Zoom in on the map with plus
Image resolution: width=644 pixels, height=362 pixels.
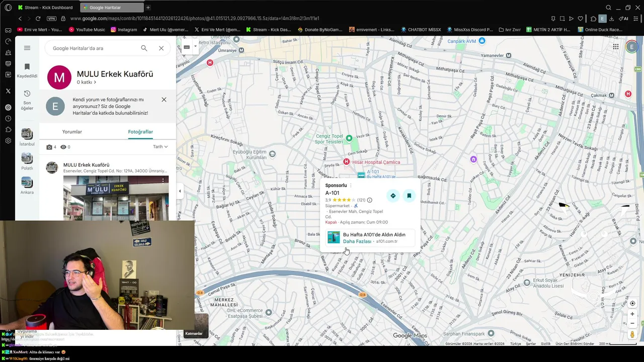click(x=632, y=314)
